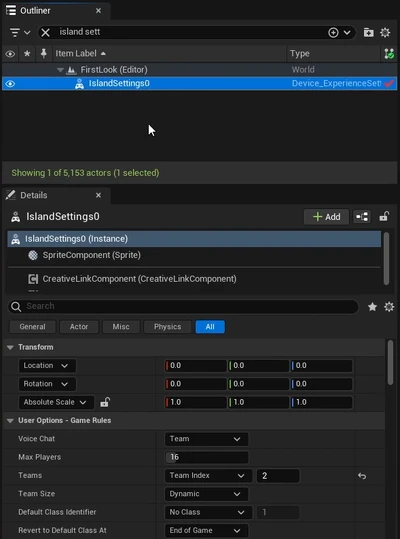Click the component list scrollbar
Screen dimensions: 400x539
tap(386, 258)
